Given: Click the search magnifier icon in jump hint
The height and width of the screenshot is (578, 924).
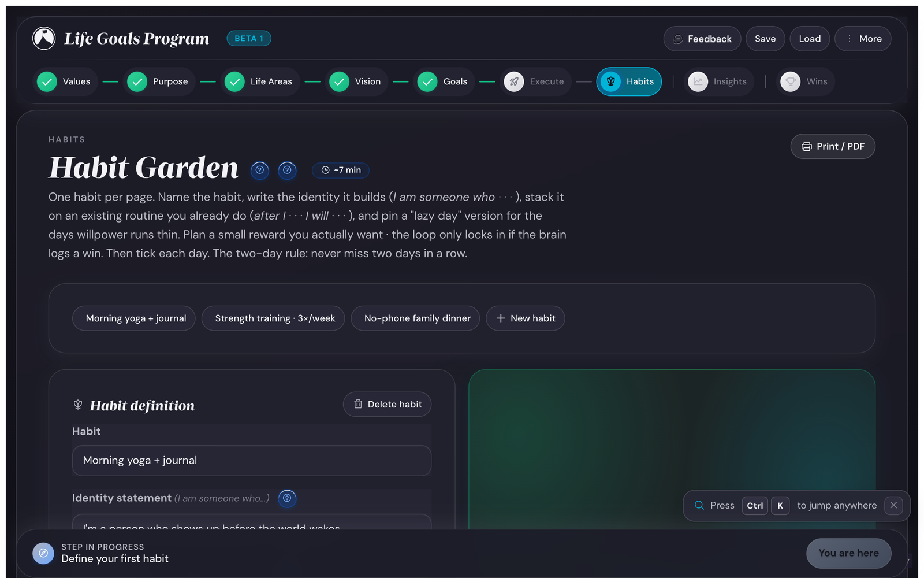Looking at the screenshot, I should pos(699,505).
